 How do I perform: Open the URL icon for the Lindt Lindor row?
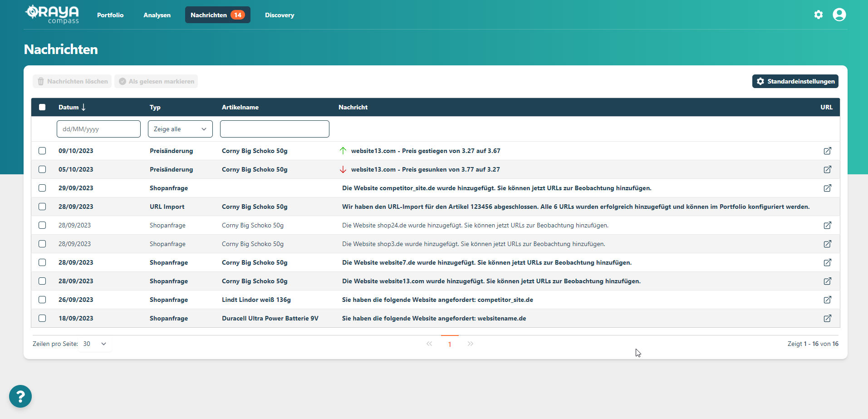[828, 300]
